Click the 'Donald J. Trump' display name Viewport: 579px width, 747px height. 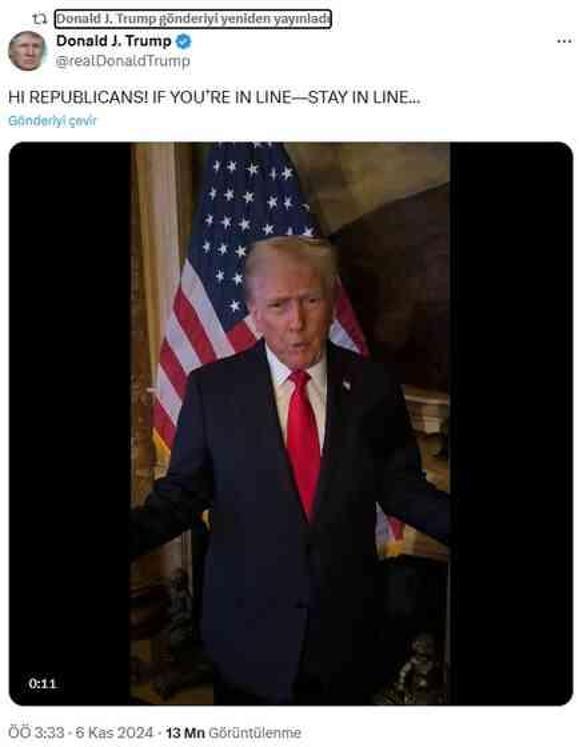[x=113, y=41]
